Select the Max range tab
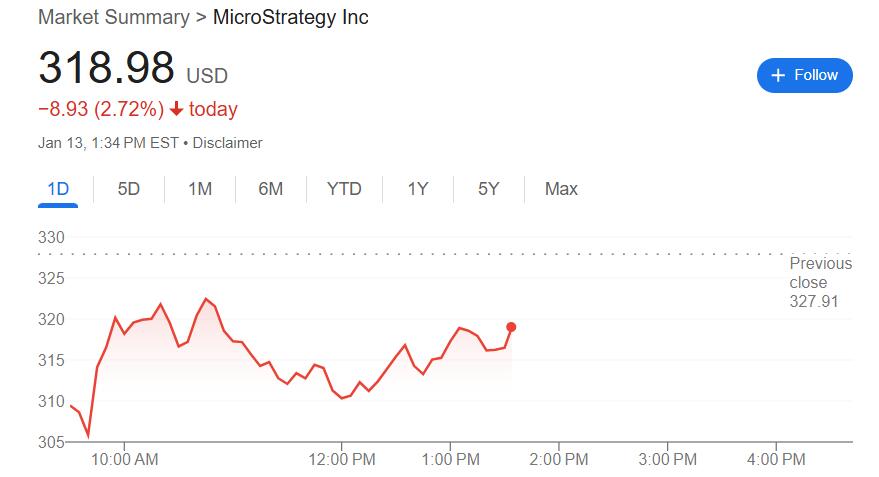The image size is (879, 477). point(561,189)
